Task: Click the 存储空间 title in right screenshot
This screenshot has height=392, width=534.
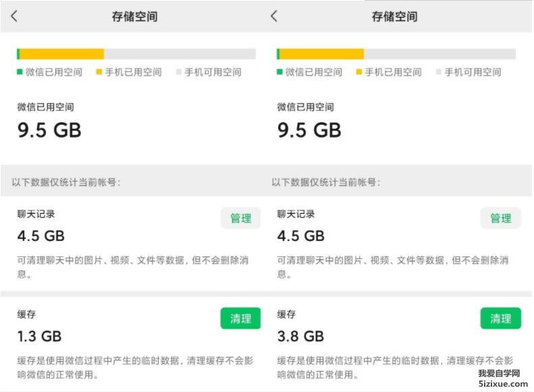Action: (394, 16)
